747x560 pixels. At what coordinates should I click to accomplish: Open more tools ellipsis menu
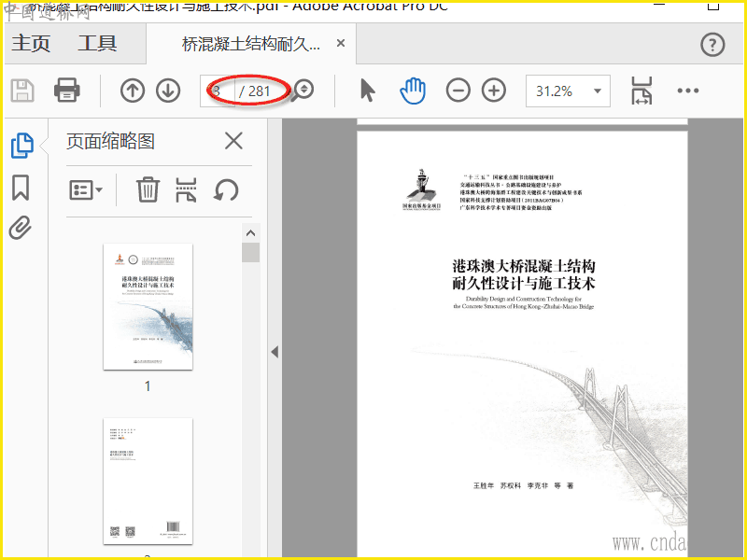click(688, 91)
